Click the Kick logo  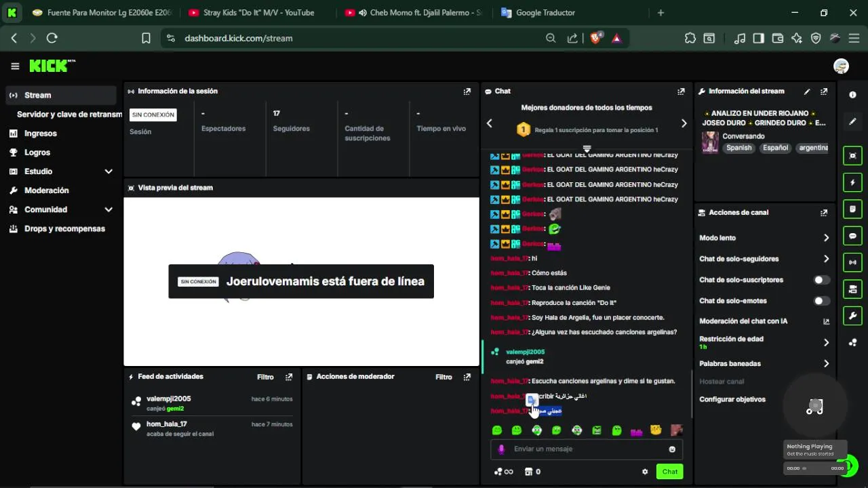pos(52,66)
